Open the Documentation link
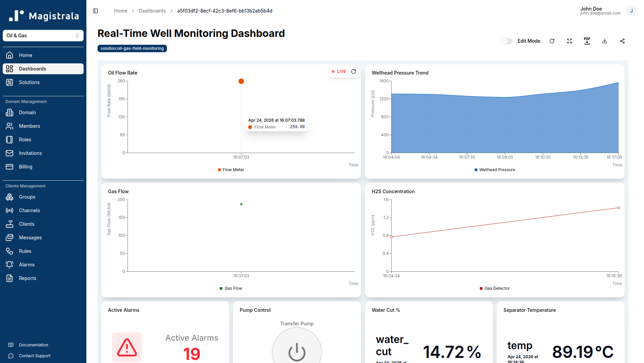The image size is (644, 363). (34, 345)
